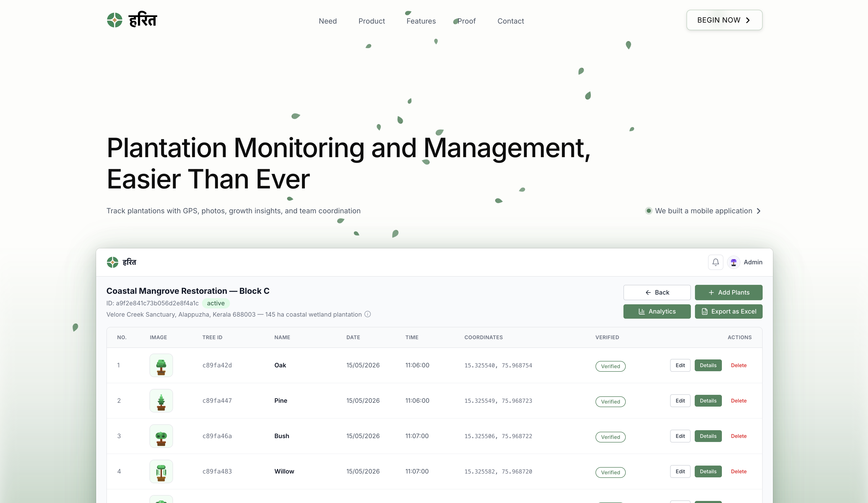Edit the Bush row
The image size is (868, 503).
680,436
